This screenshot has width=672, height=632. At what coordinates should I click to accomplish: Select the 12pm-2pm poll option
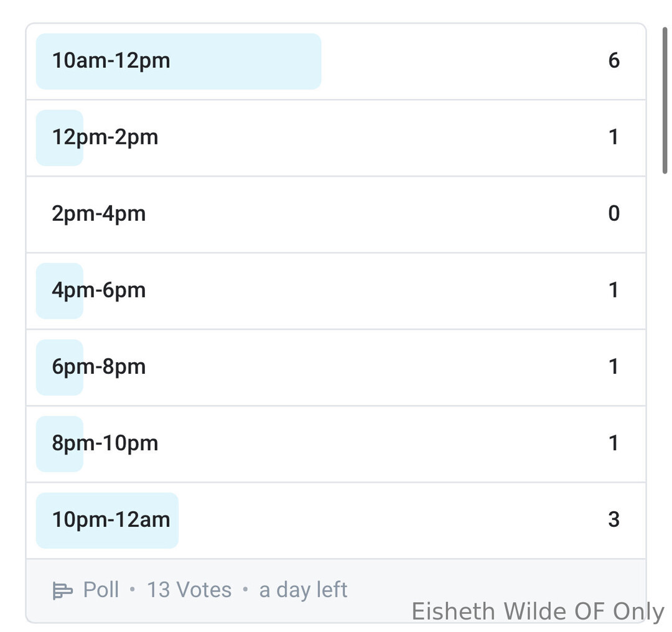click(x=105, y=137)
